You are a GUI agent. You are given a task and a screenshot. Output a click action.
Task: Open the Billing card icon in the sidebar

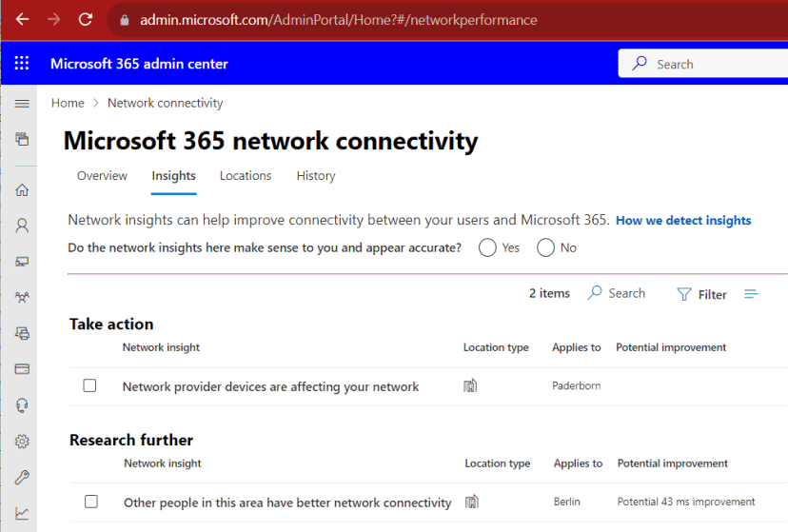pyautogui.click(x=22, y=369)
